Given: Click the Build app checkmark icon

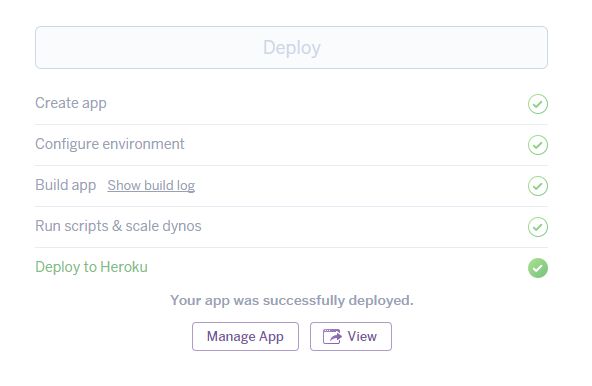Looking at the screenshot, I should tap(538, 186).
